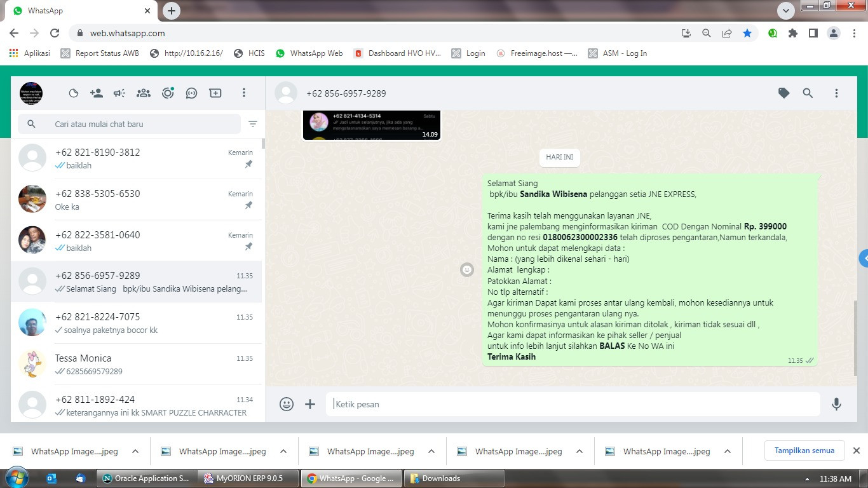
Task: Open the Extensions puzzle icon
Action: (x=793, y=33)
